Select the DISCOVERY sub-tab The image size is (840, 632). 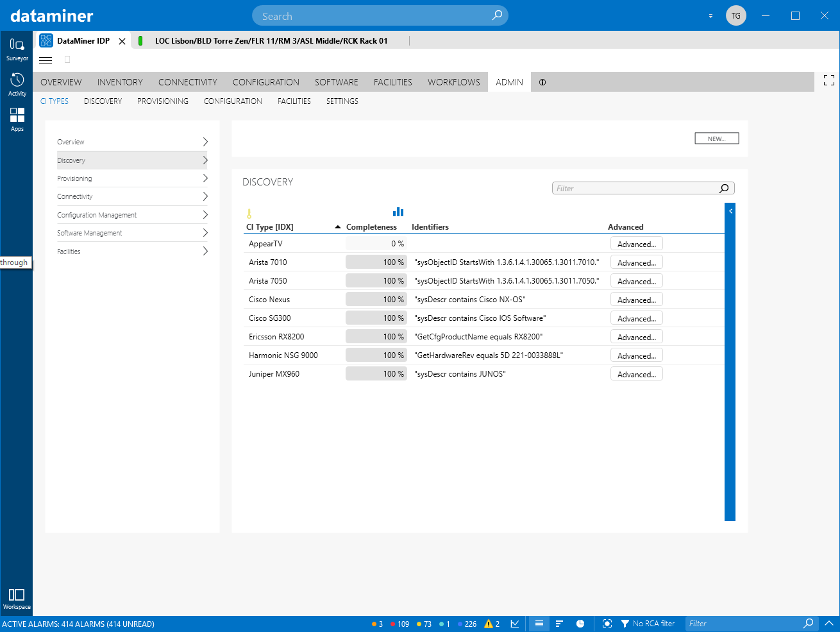pyautogui.click(x=103, y=101)
